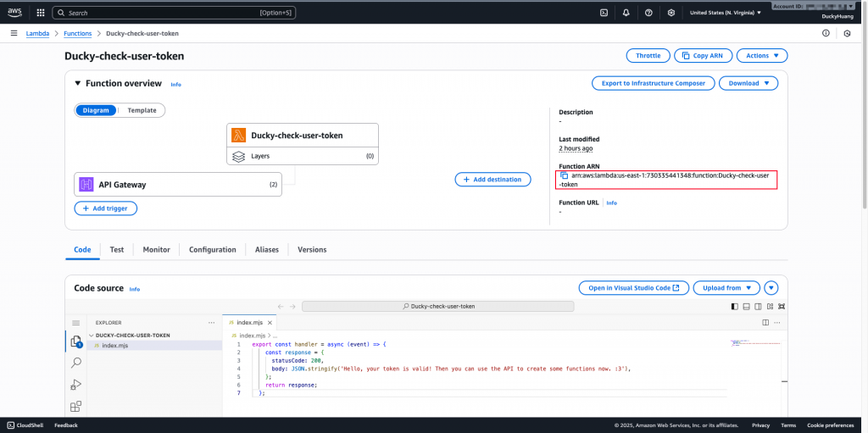Open the United States (N. Virginia) region selector
This screenshot has width=868, height=433.
point(726,12)
